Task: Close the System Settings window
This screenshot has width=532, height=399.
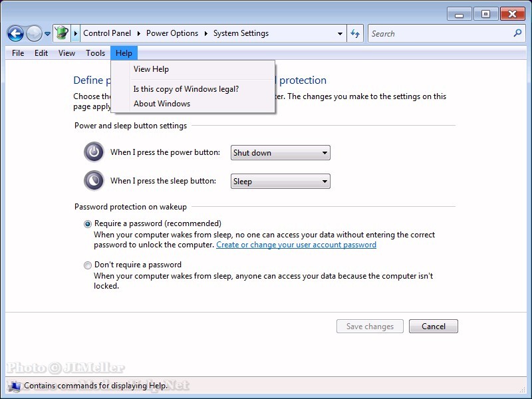Action: 512,14
